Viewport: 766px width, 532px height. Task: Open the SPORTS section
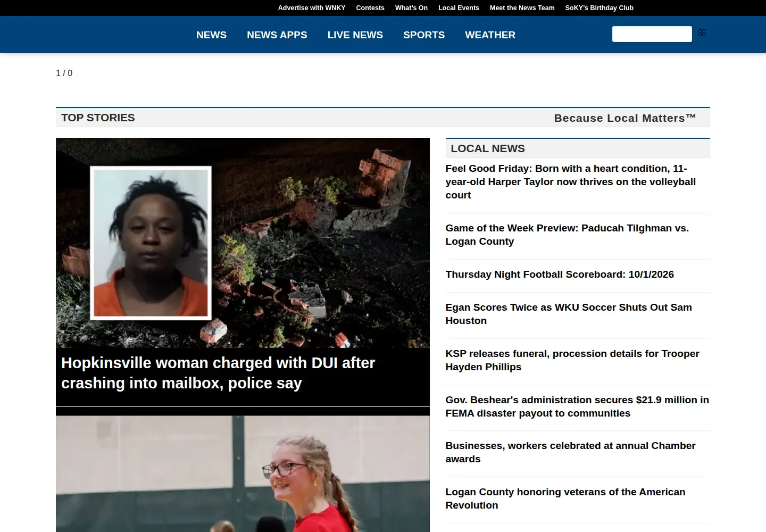pos(424,35)
